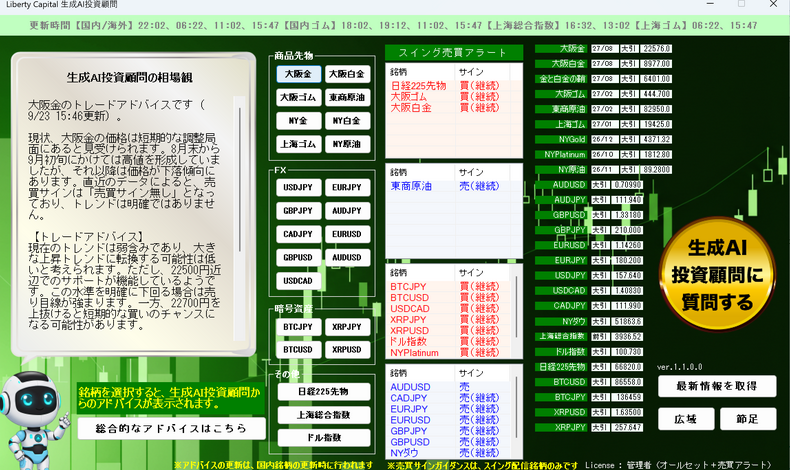Click the USDJPY quote value 157.640
The width and height of the screenshot is (790, 470).
pyautogui.click(x=628, y=276)
